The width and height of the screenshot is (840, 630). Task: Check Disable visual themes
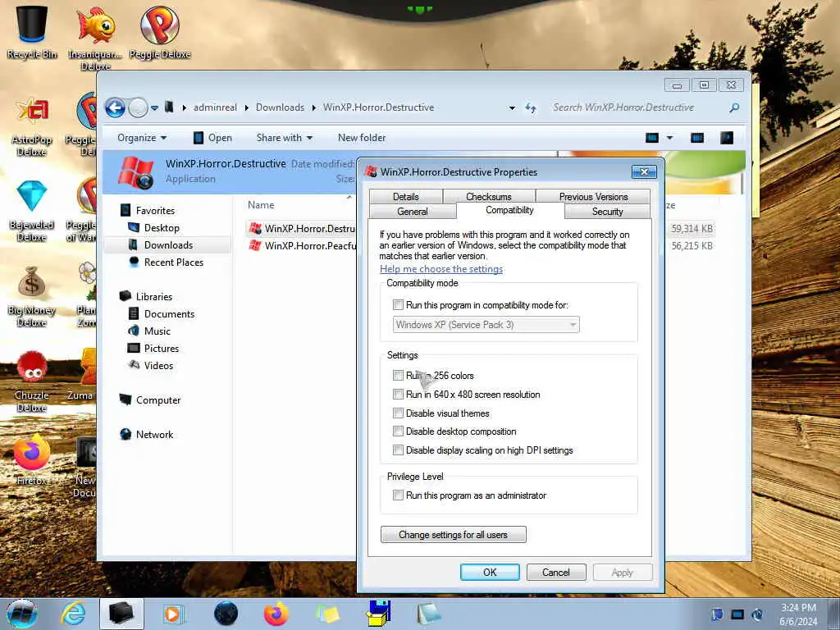click(x=398, y=413)
